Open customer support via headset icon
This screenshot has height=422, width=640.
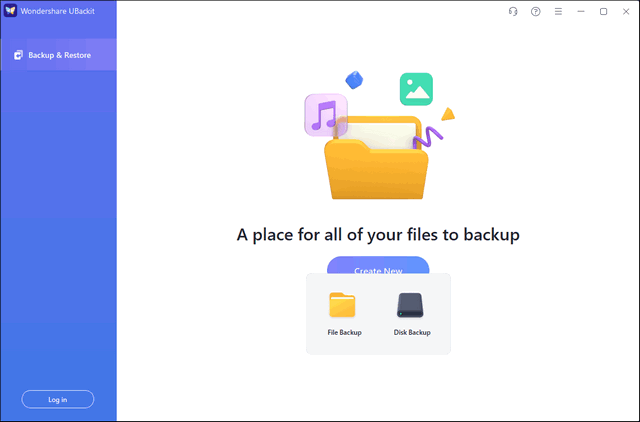[513, 12]
